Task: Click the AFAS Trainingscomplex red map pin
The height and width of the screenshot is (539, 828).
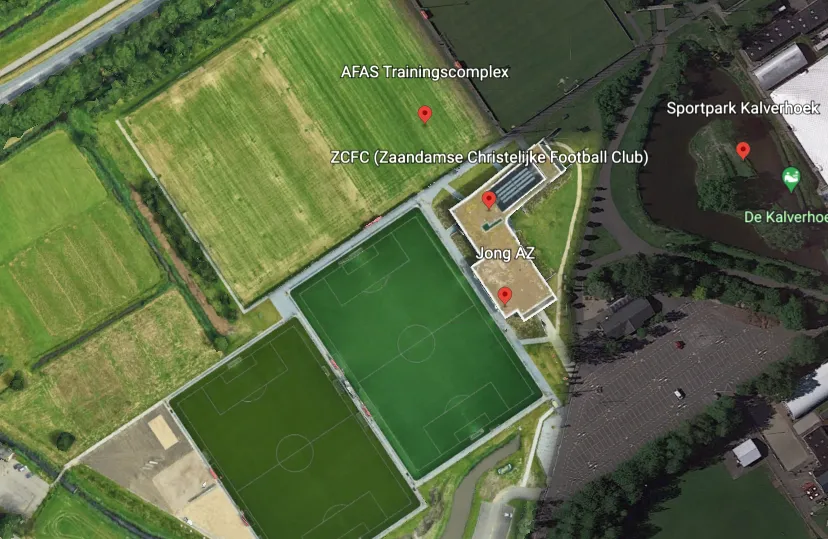Action: click(x=425, y=114)
